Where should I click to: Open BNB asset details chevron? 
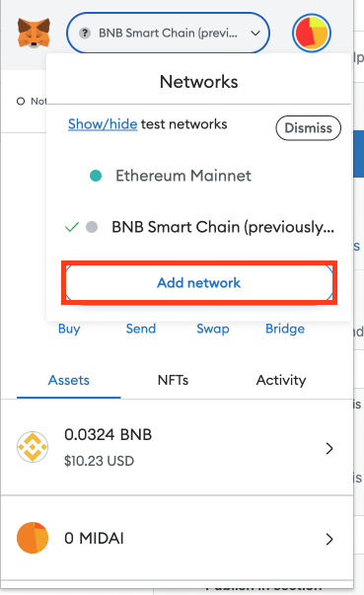click(x=329, y=448)
